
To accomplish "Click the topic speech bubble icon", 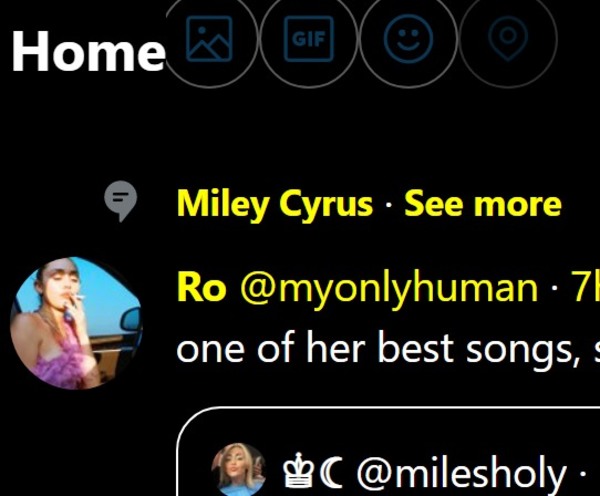I will [x=121, y=202].
